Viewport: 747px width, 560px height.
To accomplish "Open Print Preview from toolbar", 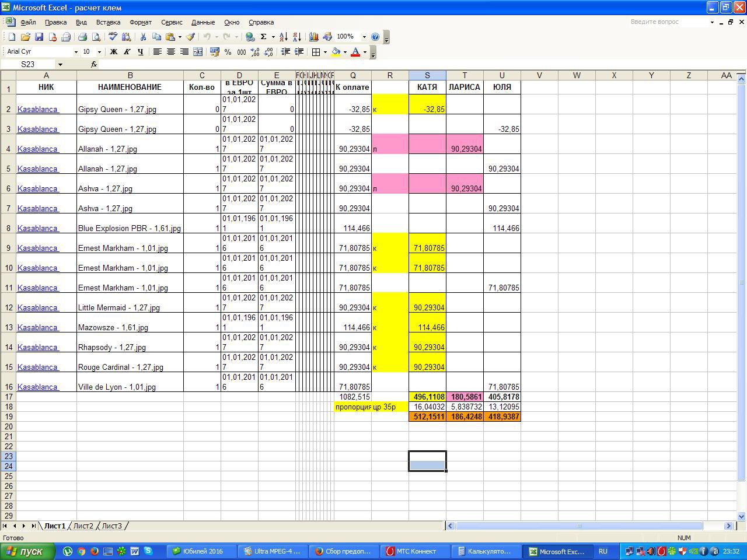I will tap(96, 37).
